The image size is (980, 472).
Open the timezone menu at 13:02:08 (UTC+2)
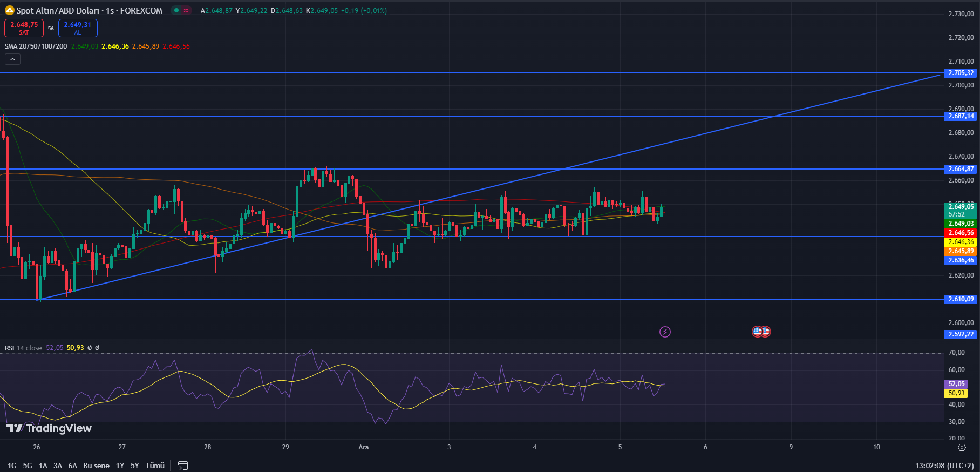pyautogui.click(x=944, y=466)
